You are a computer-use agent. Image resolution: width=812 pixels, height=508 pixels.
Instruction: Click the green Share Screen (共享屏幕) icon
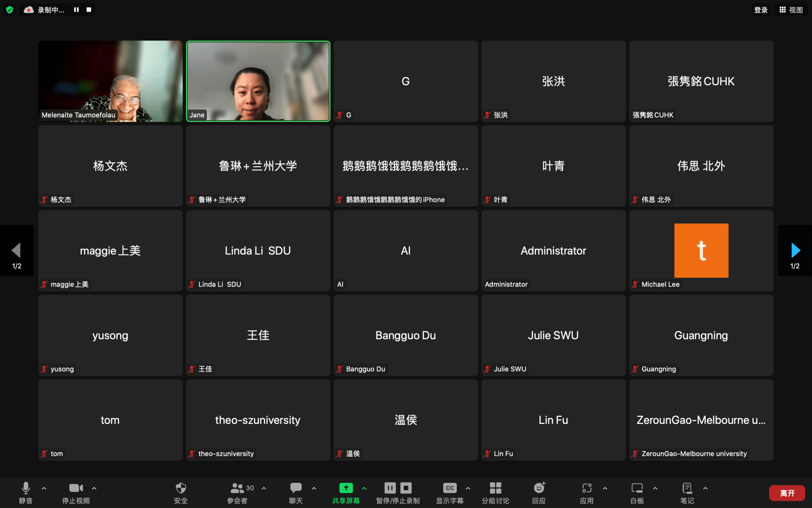point(346,488)
